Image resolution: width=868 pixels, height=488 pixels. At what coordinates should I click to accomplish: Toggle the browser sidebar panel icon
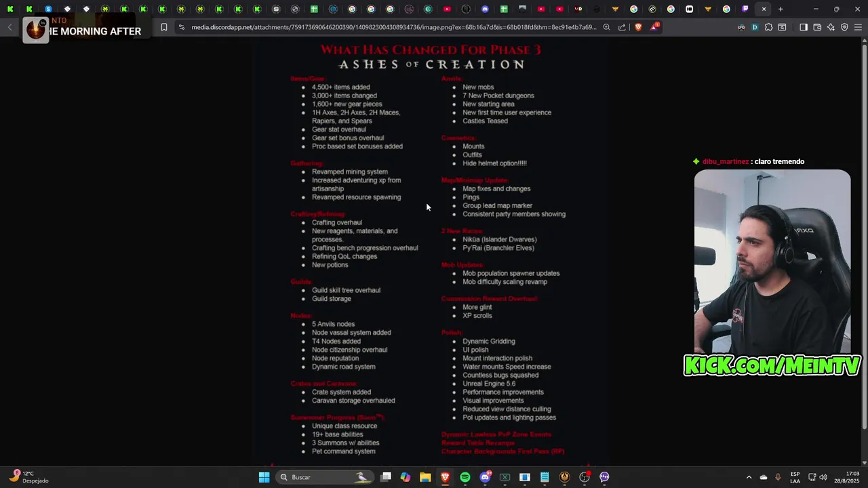coord(804,27)
